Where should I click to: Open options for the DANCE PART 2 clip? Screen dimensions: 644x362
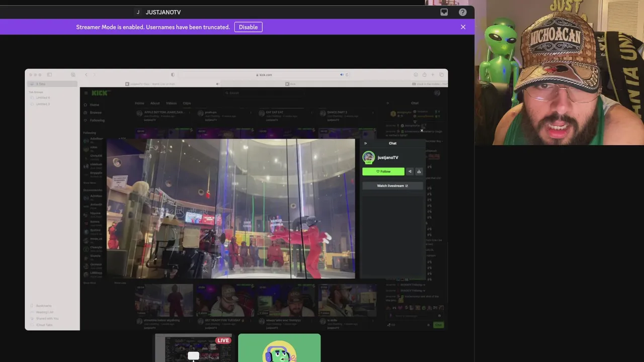click(374, 112)
